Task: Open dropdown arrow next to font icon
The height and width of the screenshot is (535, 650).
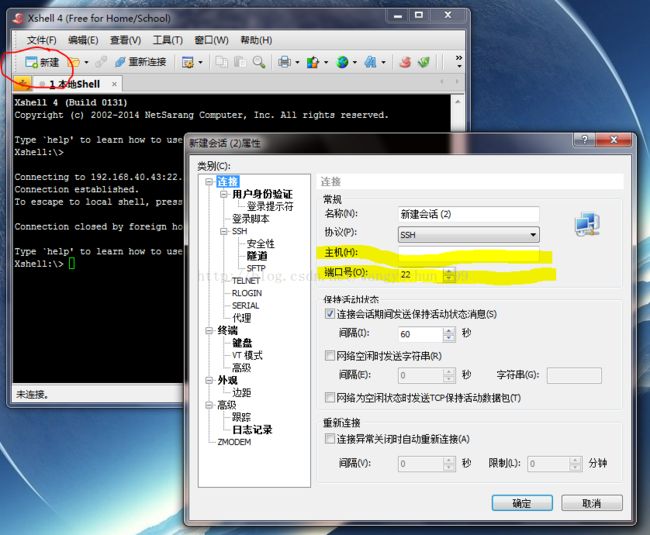Action: coord(383,63)
